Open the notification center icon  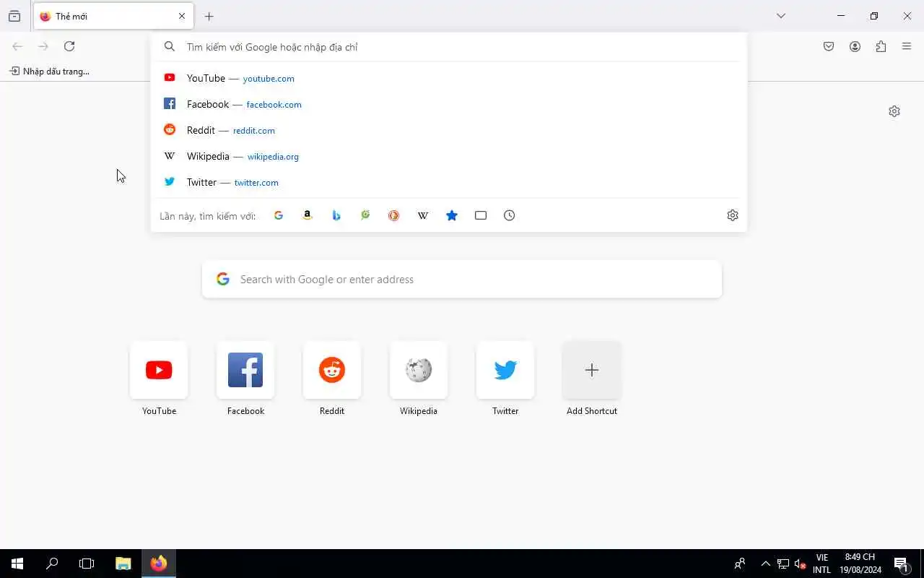pyautogui.click(x=901, y=564)
